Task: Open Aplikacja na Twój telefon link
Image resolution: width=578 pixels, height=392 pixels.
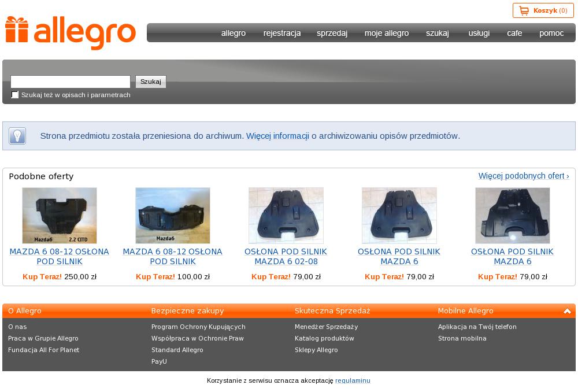Action: pyautogui.click(x=477, y=327)
